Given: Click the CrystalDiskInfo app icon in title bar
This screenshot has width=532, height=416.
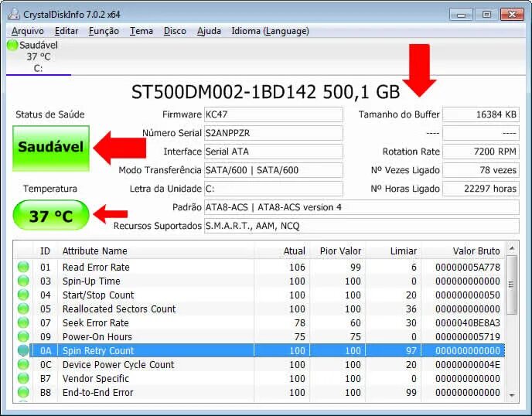Looking at the screenshot, I should (x=14, y=14).
